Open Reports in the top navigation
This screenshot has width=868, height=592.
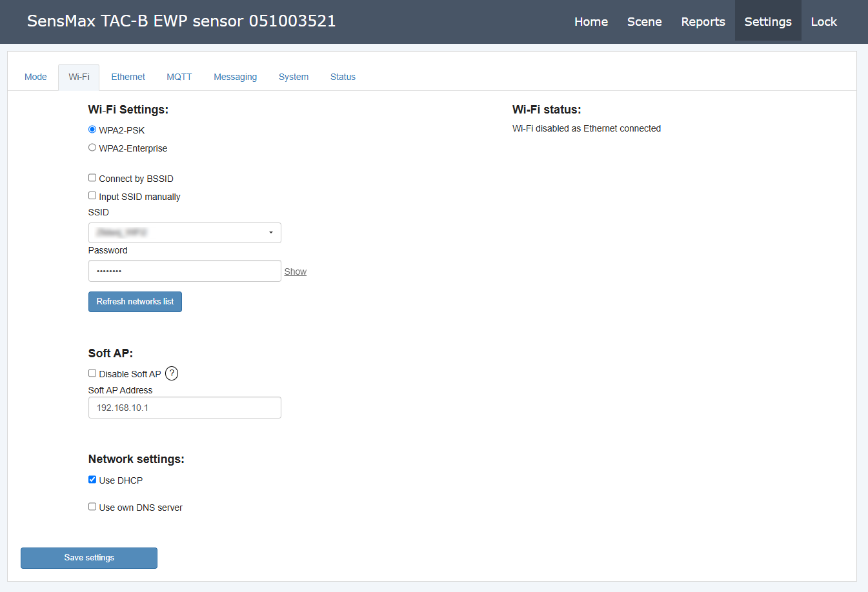point(703,21)
